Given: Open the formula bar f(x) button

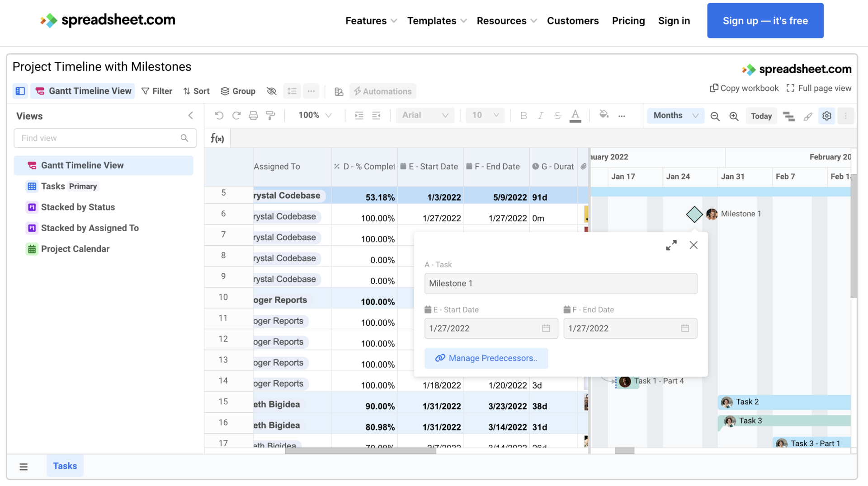Looking at the screenshot, I should click(217, 138).
